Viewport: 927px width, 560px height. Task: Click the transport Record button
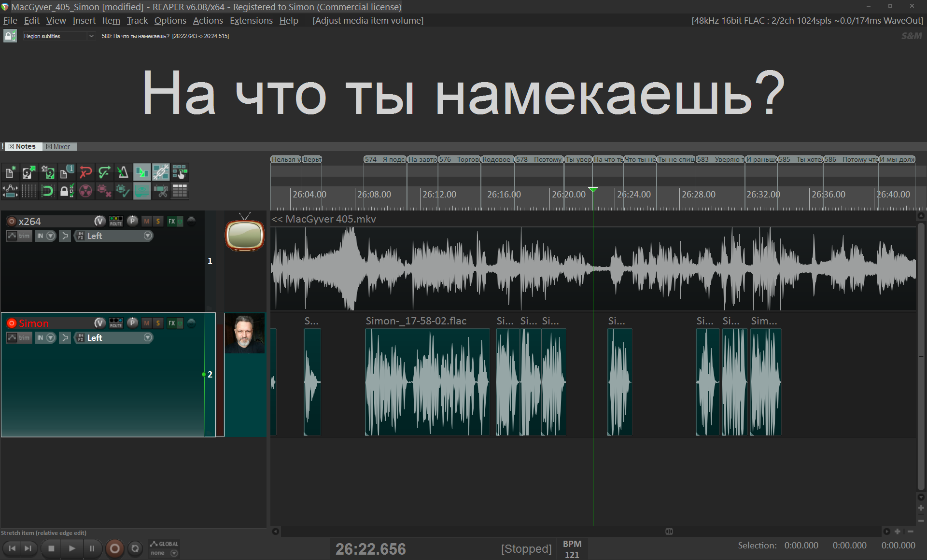[x=114, y=548]
